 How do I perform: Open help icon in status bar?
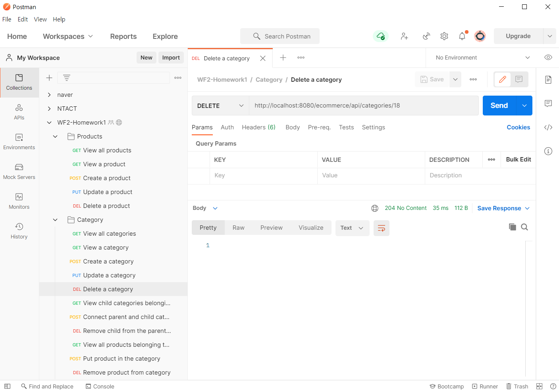point(553,386)
